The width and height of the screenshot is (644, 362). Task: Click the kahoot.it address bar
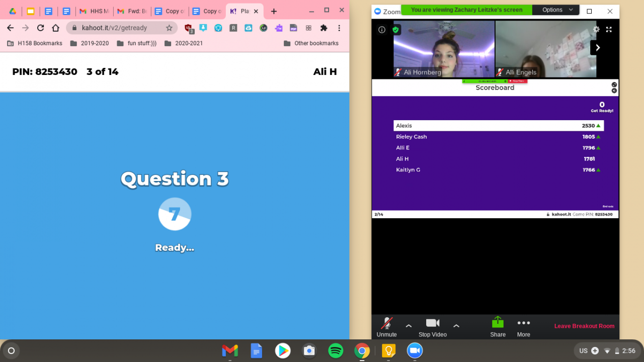[x=122, y=28]
